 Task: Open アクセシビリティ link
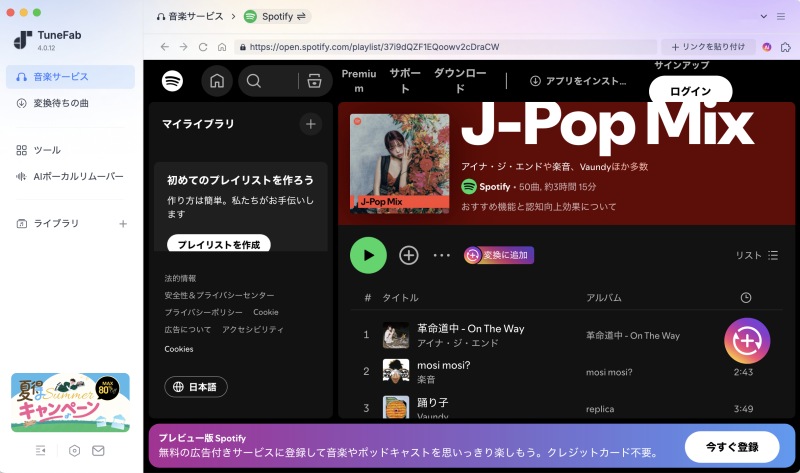pos(253,329)
